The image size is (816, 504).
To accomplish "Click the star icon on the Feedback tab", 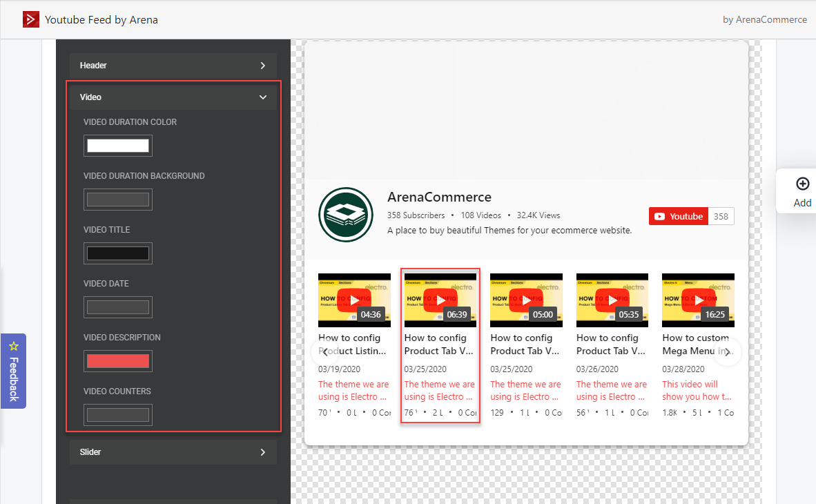I will coord(14,346).
